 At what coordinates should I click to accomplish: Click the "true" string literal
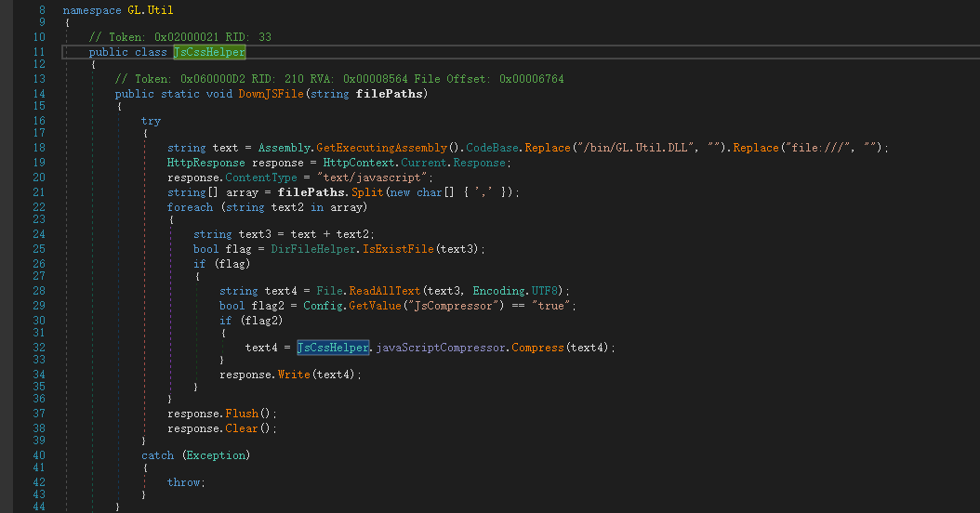pos(551,306)
